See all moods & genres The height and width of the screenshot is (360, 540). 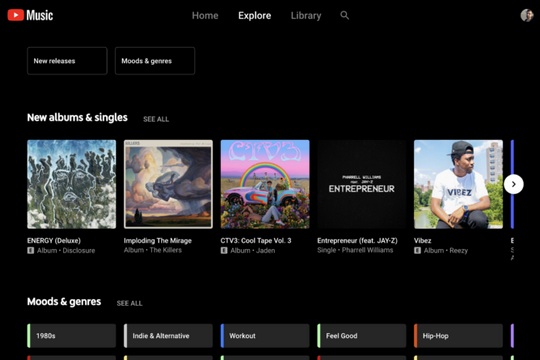pos(129,303)
